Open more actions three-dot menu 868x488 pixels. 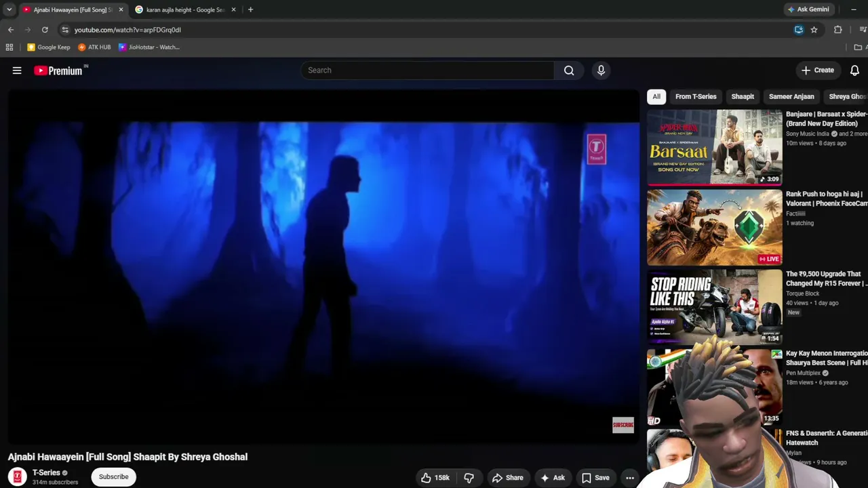click(x=630, y=478)
